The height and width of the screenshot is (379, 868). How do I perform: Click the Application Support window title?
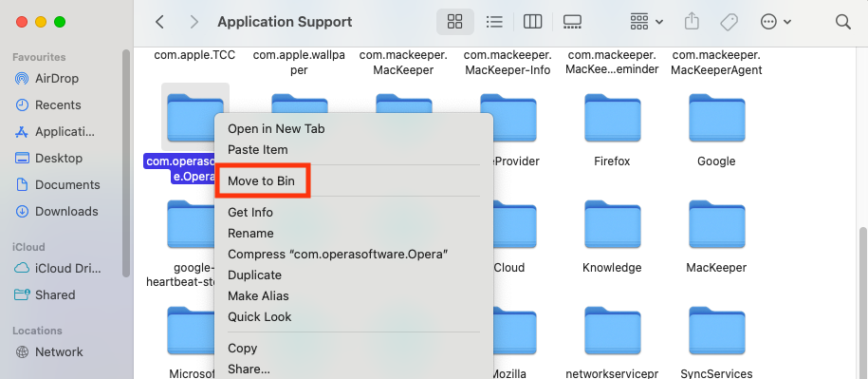coord(285,22)
